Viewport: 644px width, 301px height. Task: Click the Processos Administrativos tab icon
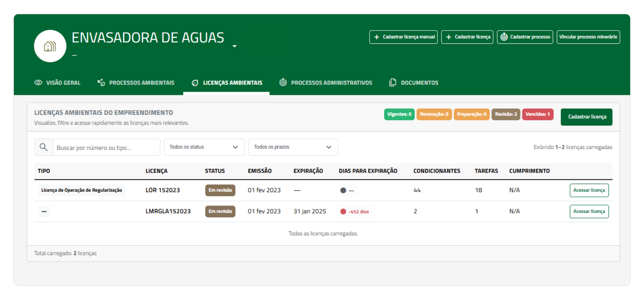tap(283, 82)
